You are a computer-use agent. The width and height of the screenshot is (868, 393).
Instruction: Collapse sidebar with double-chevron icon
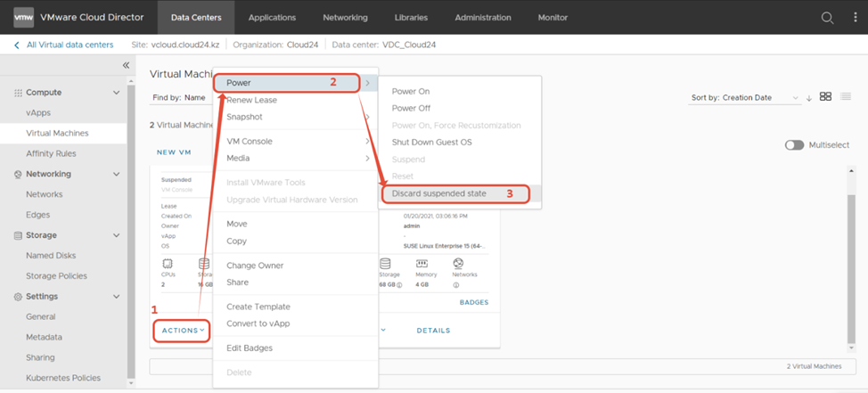[x=126, y=66]
